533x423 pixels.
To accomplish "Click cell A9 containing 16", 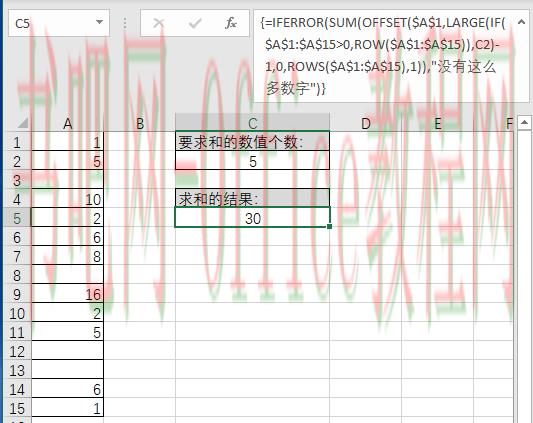I will [x=67, y=294].
